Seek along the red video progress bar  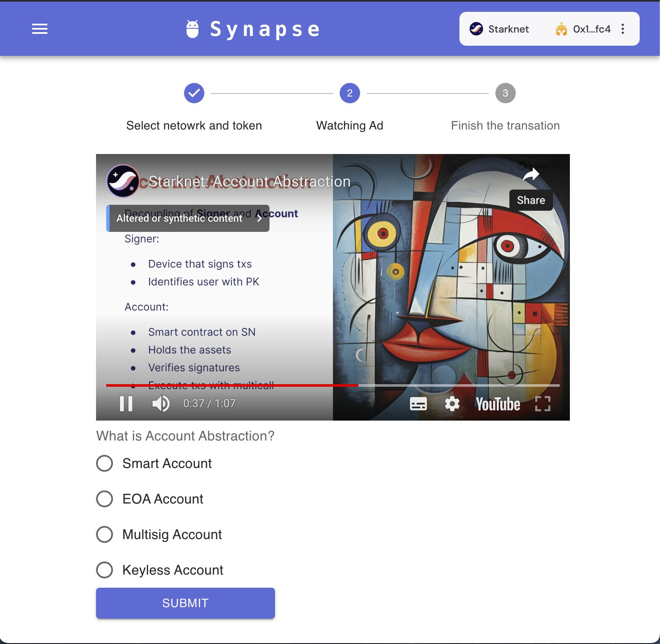333,385
